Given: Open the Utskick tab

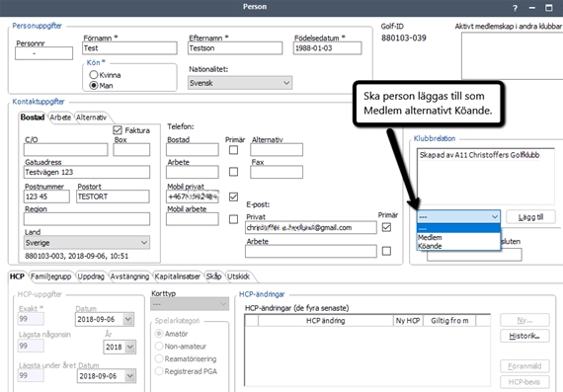Looking at the screenshot, I should click(238, 276).
